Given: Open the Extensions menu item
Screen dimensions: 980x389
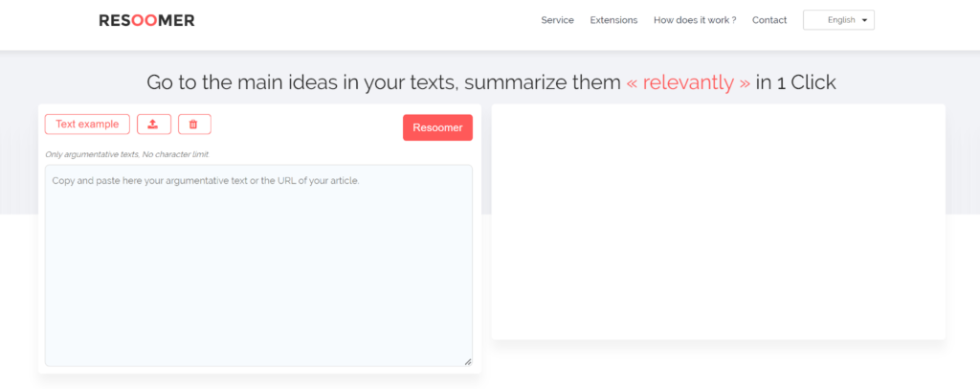Looking at the screenshot, I should pos(613,20).
